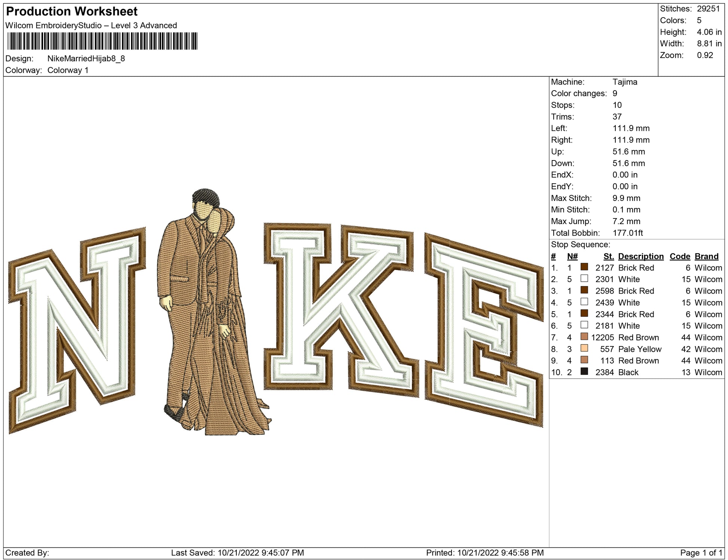The width and height of the screenshot is (728, 560).
Task: Click the Brick Red swatch in row 1
Action: [x=584, y=267]
